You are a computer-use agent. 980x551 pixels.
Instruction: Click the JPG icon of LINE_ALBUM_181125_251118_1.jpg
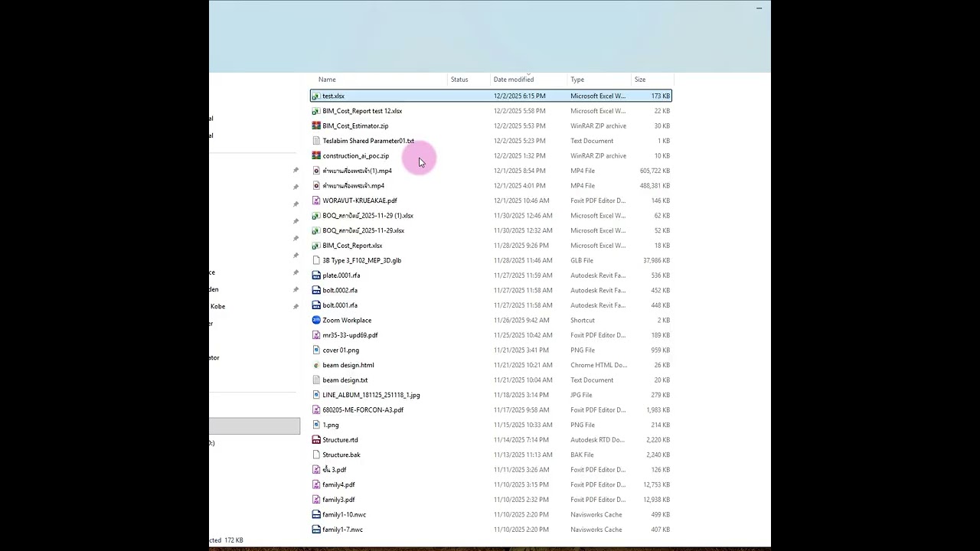point(316,395)
